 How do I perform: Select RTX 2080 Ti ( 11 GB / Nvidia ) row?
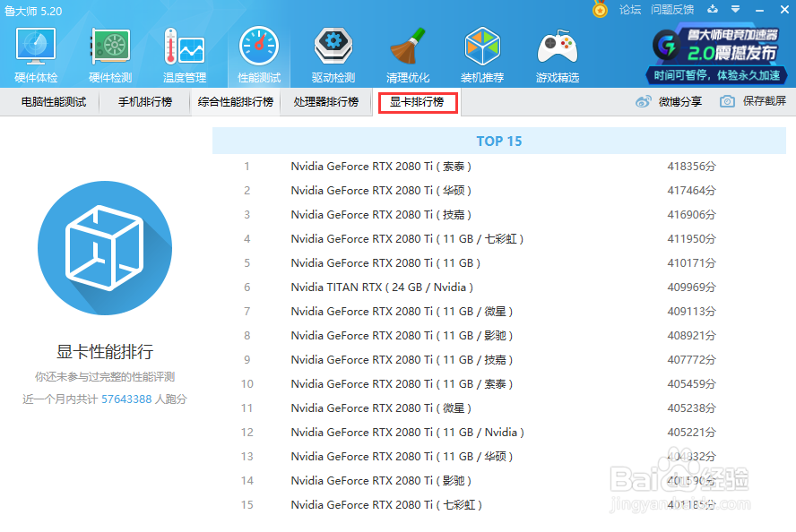click(499, 432)
